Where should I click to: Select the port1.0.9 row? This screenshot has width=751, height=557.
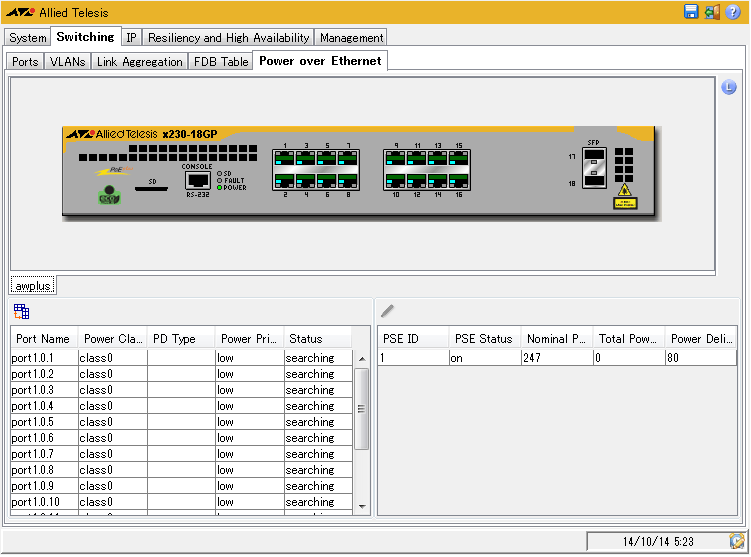[x=182, y=486]
